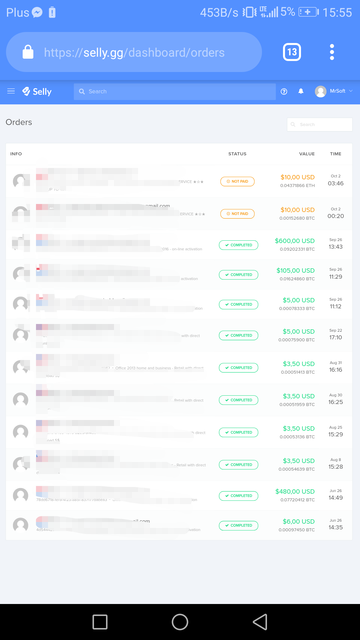Expand the MrSoft account dropdown arrow
Viewport: 360px width, 640px height.
pos(351,91)
